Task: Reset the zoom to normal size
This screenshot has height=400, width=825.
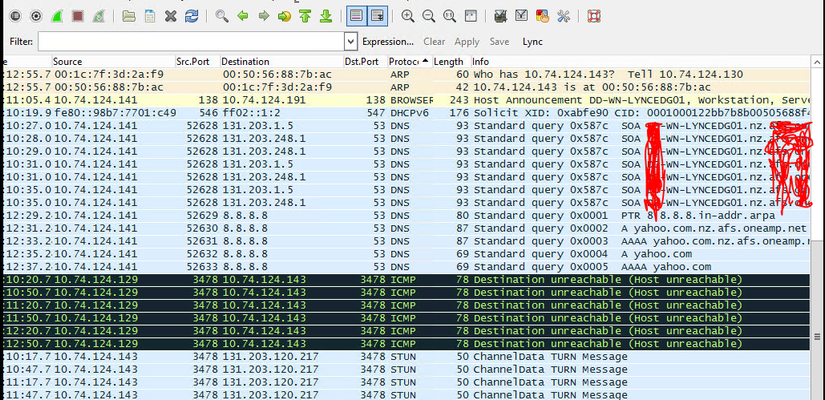Action: click(x=449, y=16)
